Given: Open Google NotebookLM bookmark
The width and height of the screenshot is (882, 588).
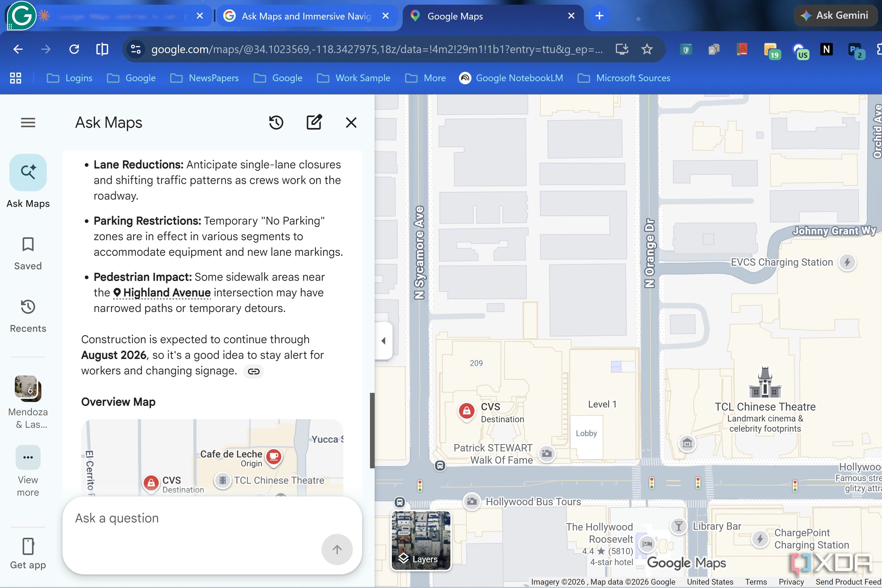Looking at the screenshot, I should [511, 78].
